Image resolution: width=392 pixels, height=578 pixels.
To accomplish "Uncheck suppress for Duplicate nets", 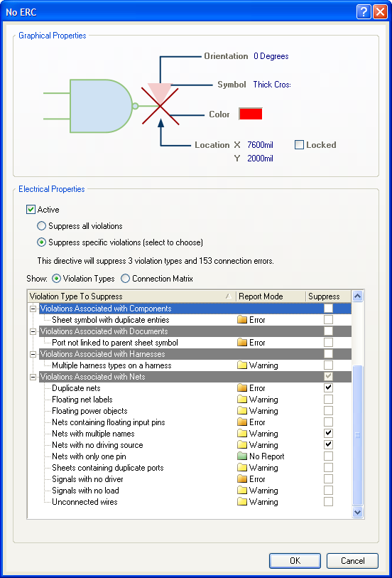I will click(328, 387).
